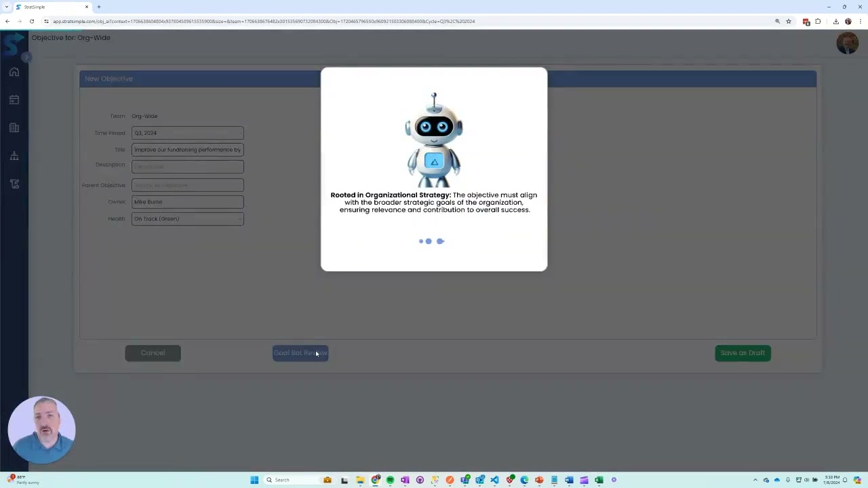868x488 pixels.
Task: Click the Goal Bot Review button
Action: tap(300, 352)
